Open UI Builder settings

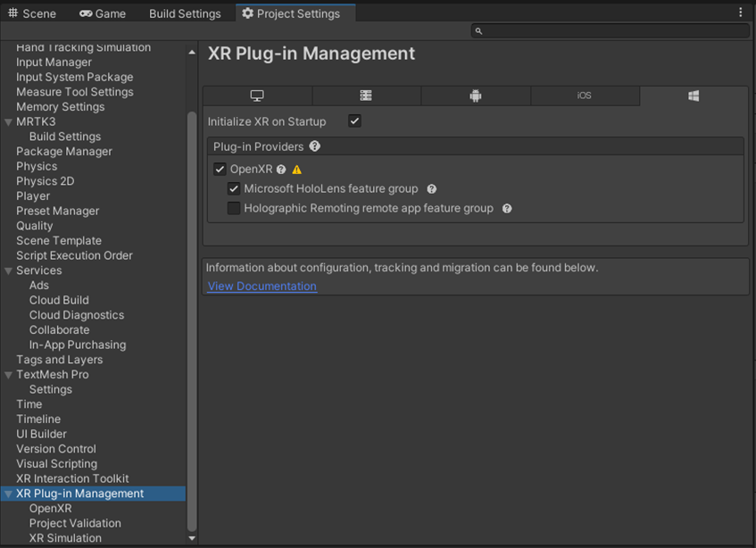coord(41,435)
